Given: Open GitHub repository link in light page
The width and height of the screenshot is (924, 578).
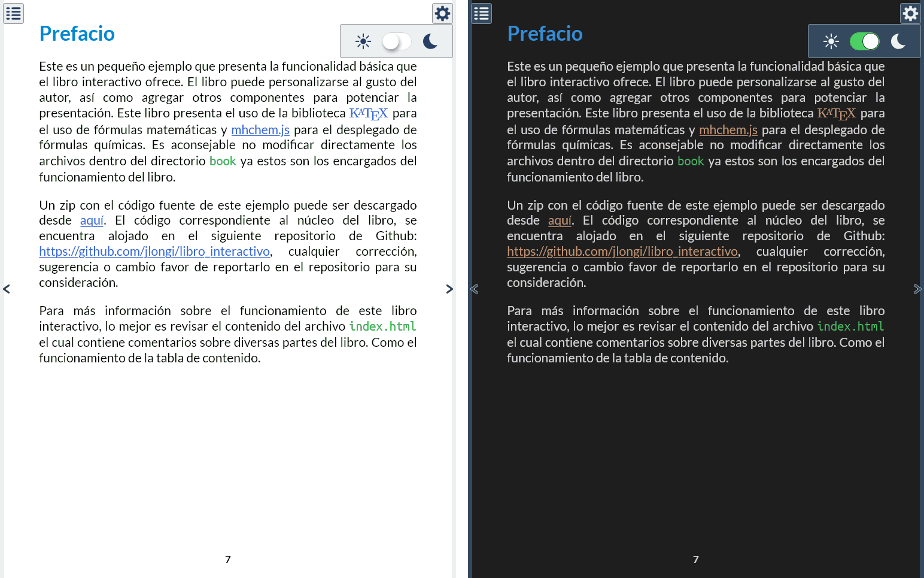Looking at the screenshot, I should click(x=154, y=252).
